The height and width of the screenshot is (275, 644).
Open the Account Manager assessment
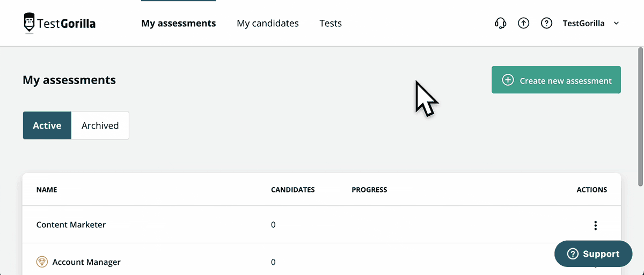pos(86,262)
